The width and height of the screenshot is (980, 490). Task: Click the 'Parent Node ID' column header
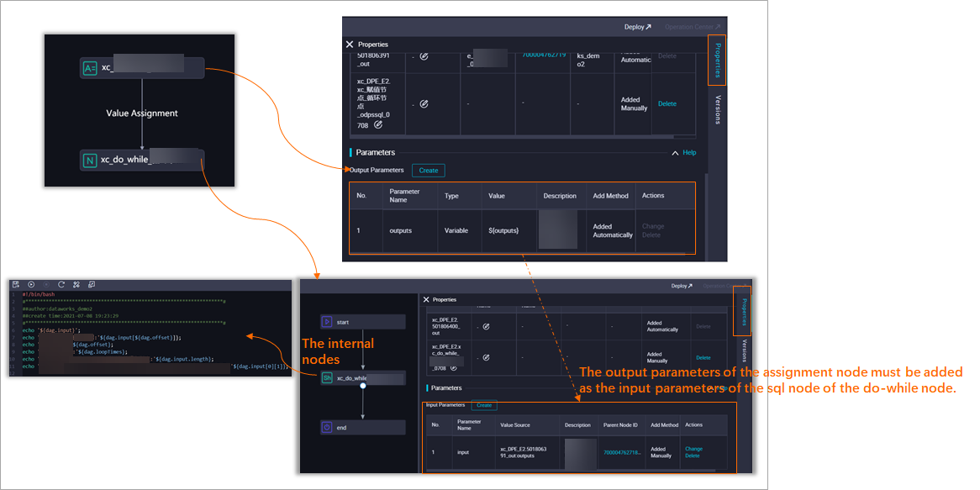click(620, 424)
